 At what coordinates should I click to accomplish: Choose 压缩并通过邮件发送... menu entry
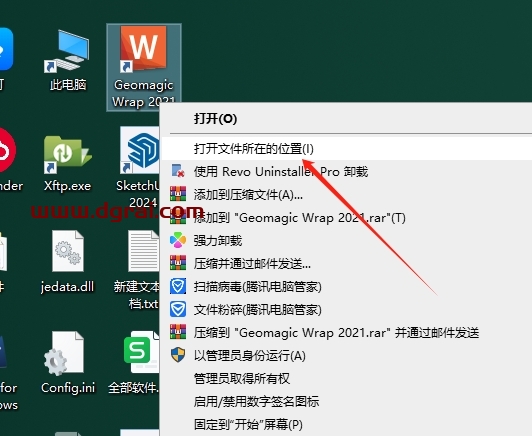pyautogui.click(x=346, y=264)
